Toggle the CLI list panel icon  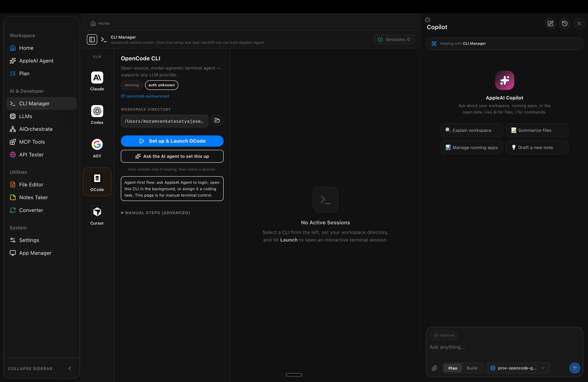pyautogui.click(x=92, y=40)
